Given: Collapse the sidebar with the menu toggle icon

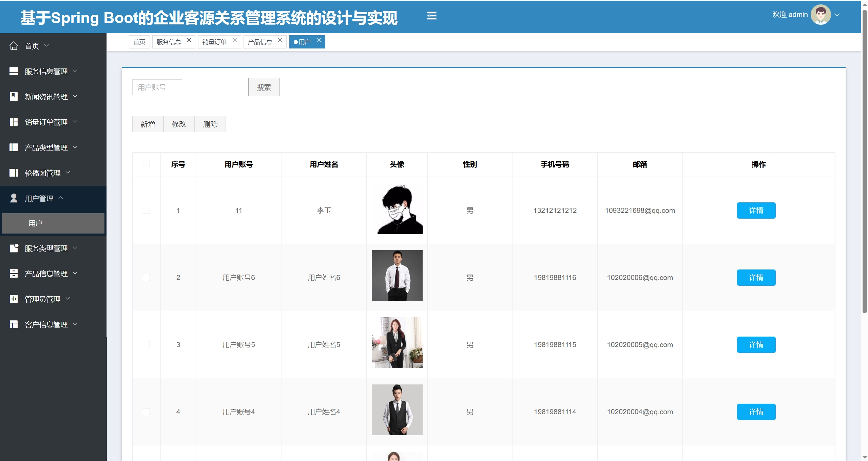Looking at the screenshot, I should point(431,16).
